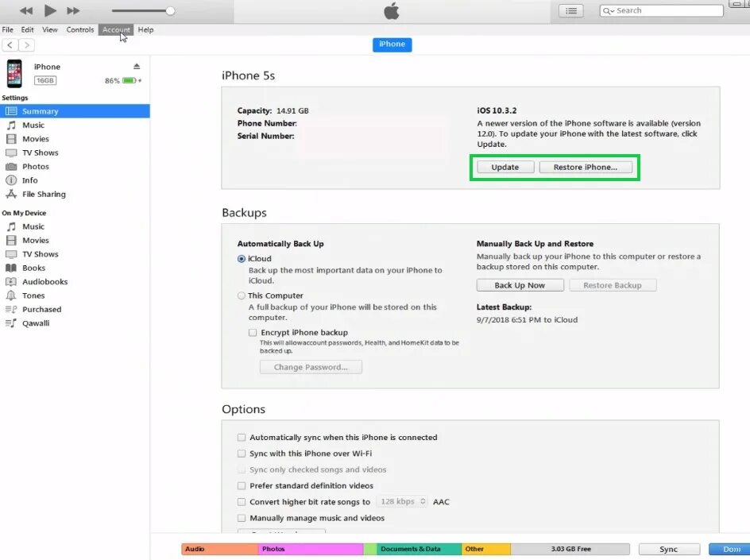Open the list view icon near search
Viewport: 750px width, 560px height.
coord(571,10)
